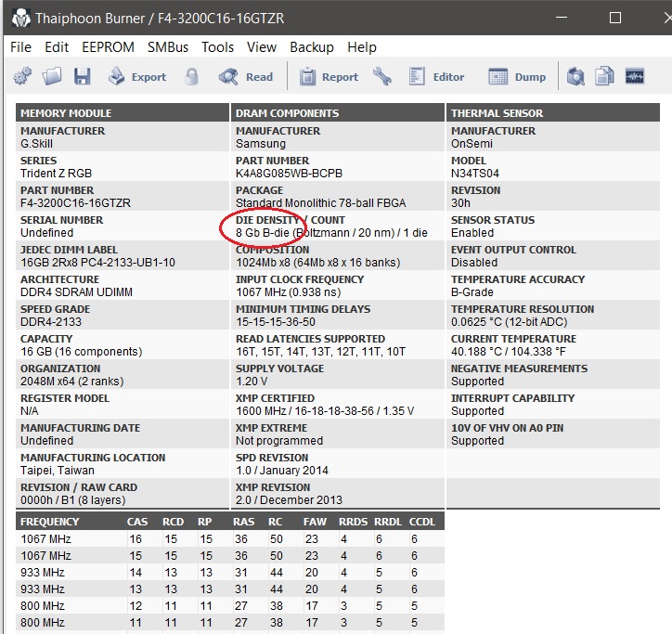Click the Export toolbar button
The image size is (672, 634).
click(137, 77)
